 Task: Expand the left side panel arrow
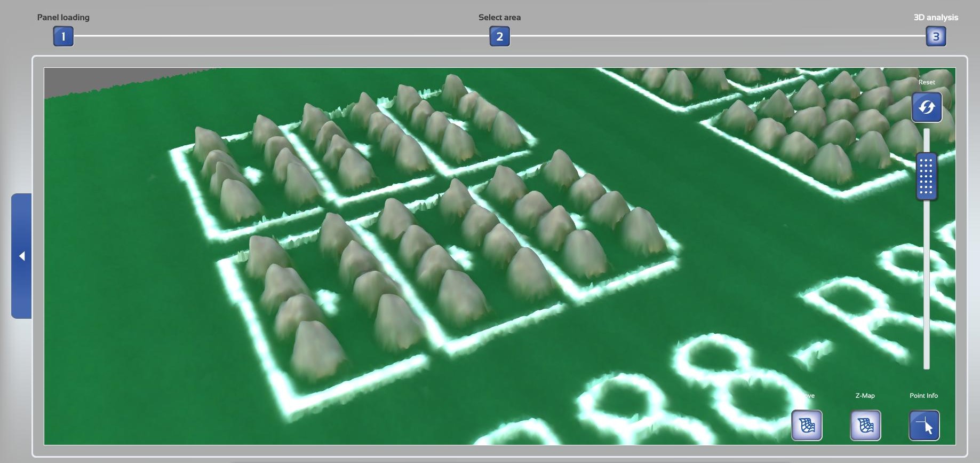pyautogui.click(x=22, y=256)
